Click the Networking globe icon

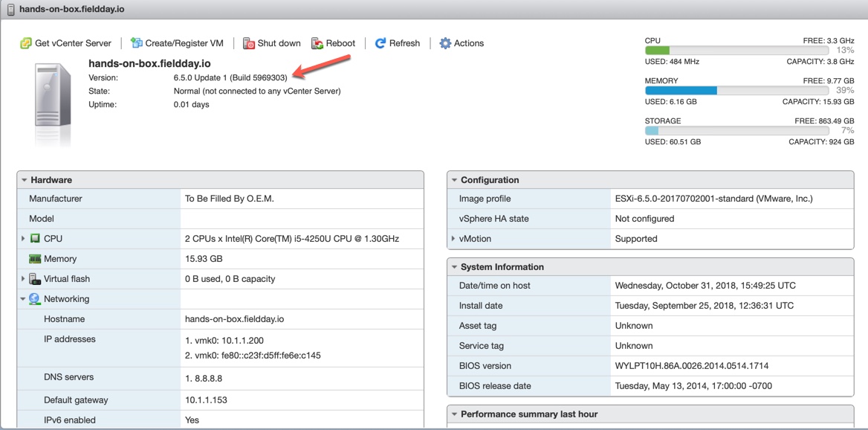pos(35,299)
